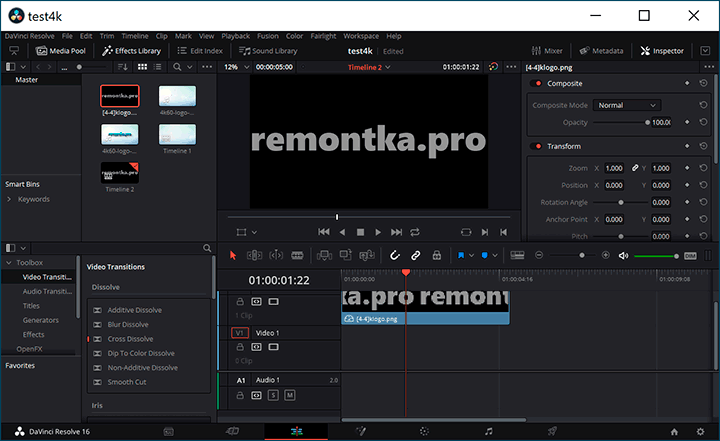Add a blue Marker to timeline
Screen dimensions: 720x441
(x=484, y=255)
